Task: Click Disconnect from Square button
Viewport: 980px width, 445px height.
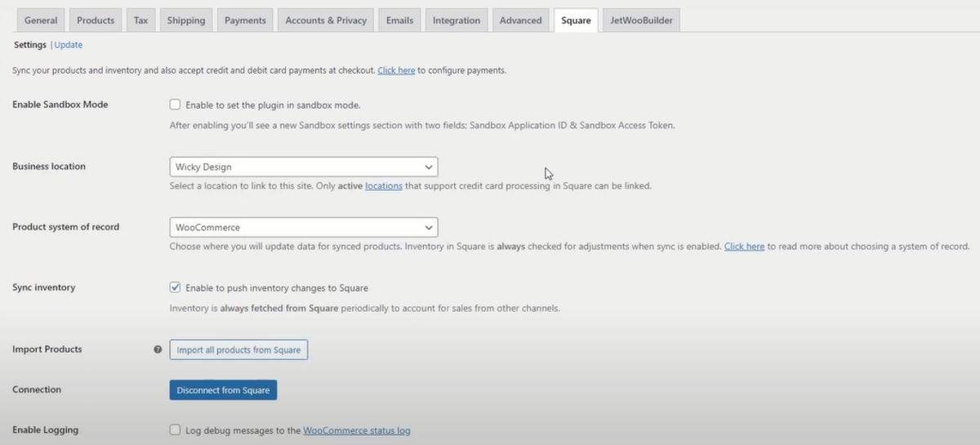Action: click(x=223, y=390)
